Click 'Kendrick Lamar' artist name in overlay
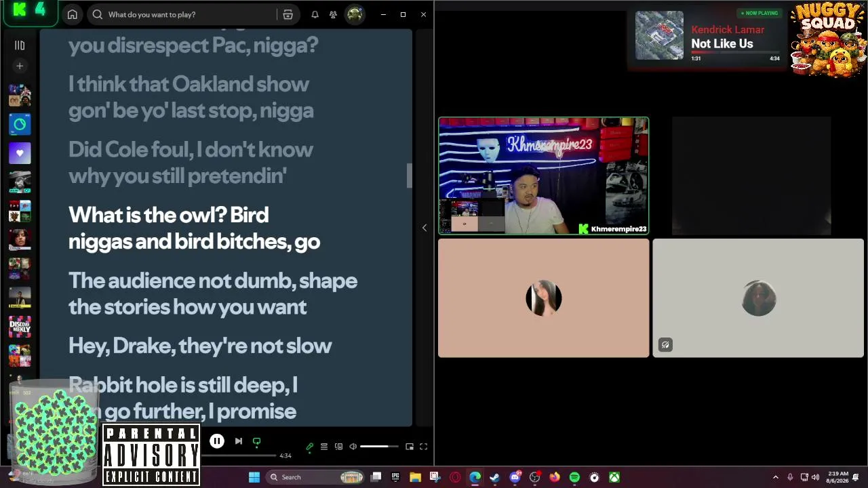The width and height of the screenshot is (868, 488). point(728,30)
